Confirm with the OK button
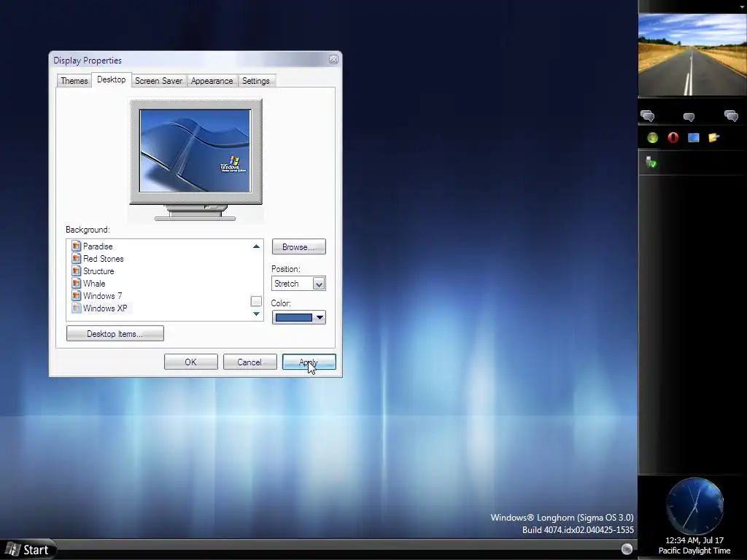The width and height of the screenshot is (747, 560). click(x=190, y=362)
